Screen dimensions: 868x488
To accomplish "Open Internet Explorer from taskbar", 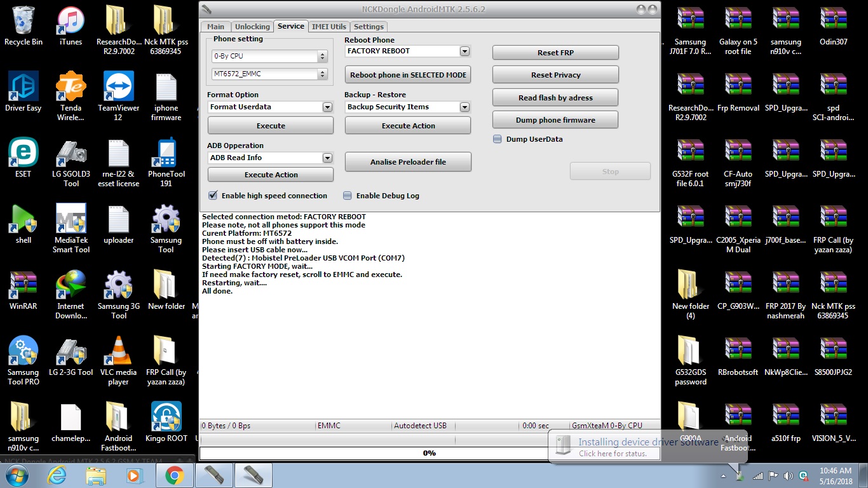I will click(57, 475).
